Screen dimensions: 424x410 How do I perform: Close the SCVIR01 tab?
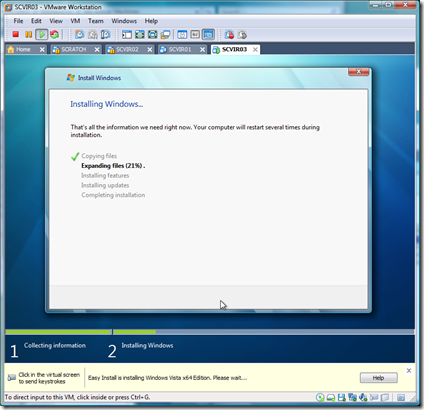[202, 49]
